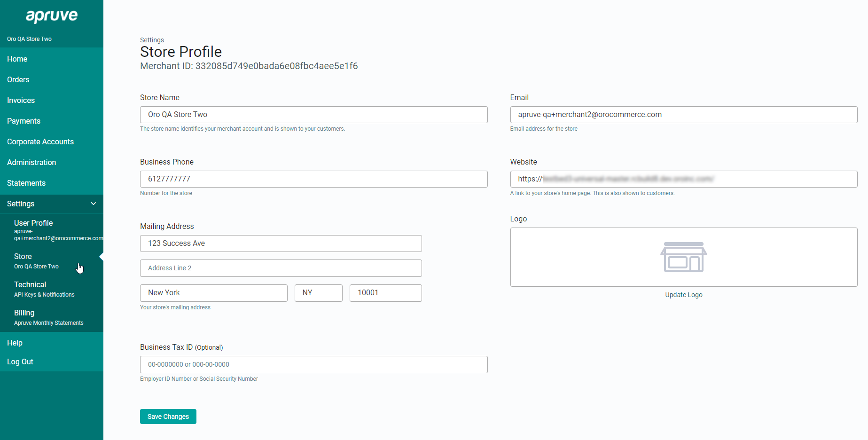Click the NY state field
The height and width of the screenshot is (440, 868).
point(319,293)
